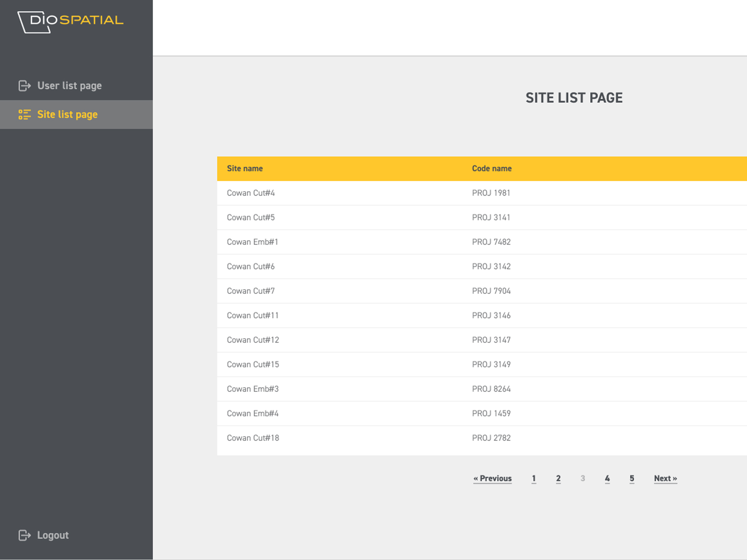Go to Previous page of results
747x560 pixels.
point(492,478)
